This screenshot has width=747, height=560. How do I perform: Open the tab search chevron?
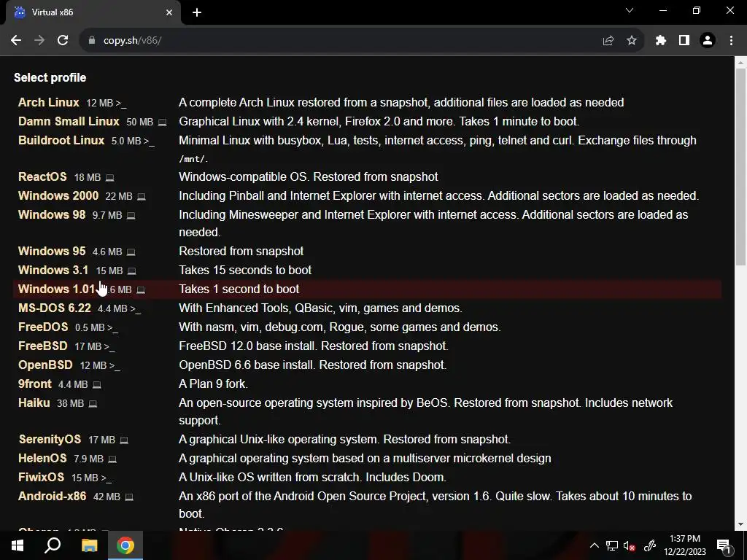pos(630,10)
